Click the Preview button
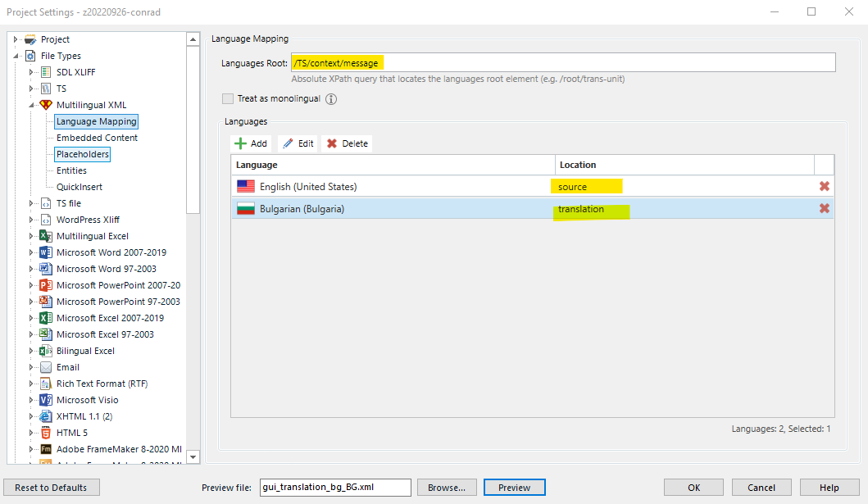The height and width of the screenshot is (504, 868). tap(514, 487)
